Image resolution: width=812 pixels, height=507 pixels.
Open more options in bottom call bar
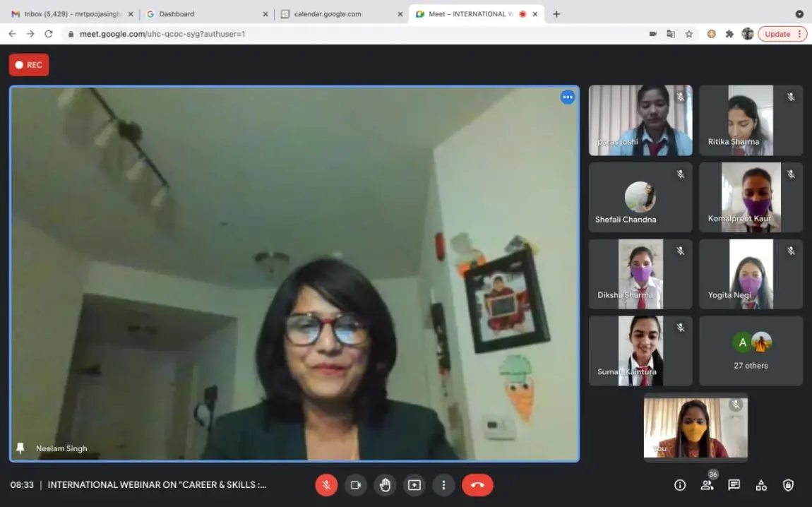click(x=443, y=485)
